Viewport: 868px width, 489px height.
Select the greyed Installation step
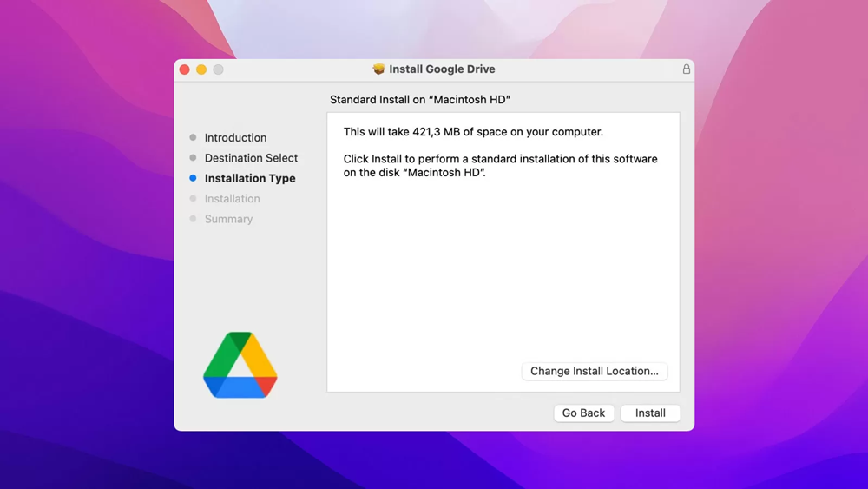click(x=232, y=198)
